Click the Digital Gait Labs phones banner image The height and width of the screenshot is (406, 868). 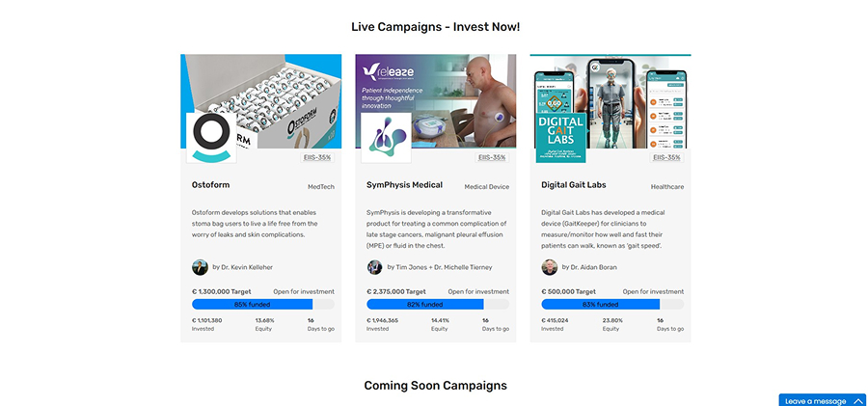(610, 101)
